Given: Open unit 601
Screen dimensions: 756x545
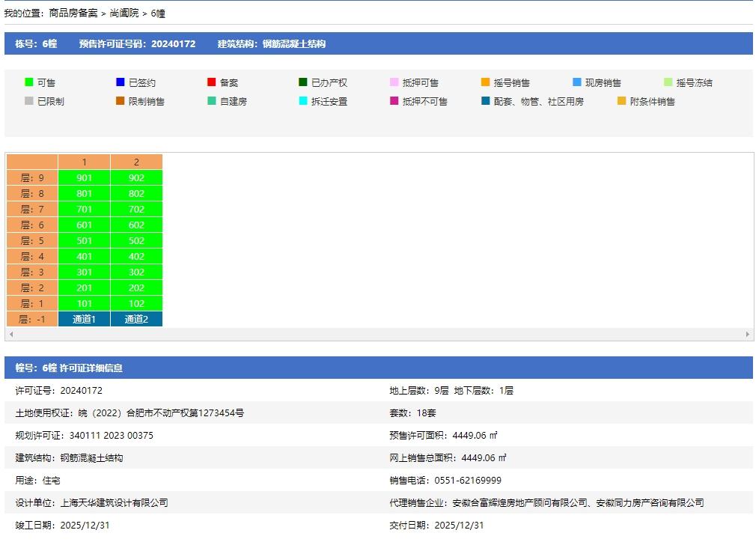Looking at the screenshot, I should pyautogui.click(x=84, y=225).
